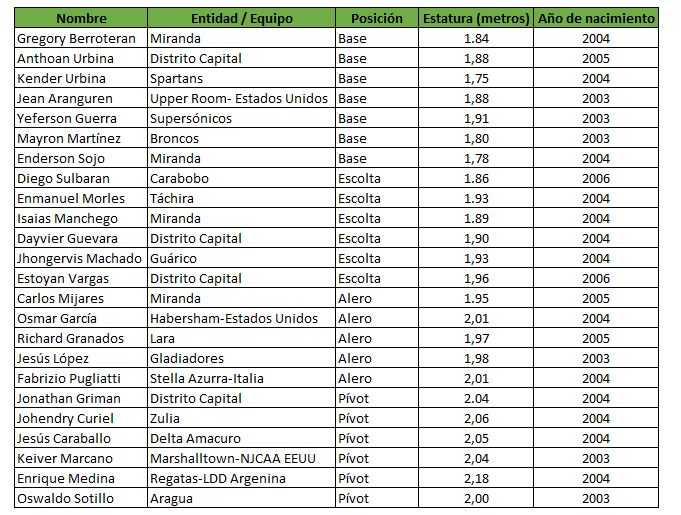Click the Delta Amacuro team cell
Viewport: 681px width, 515px height.
point(241,438)
